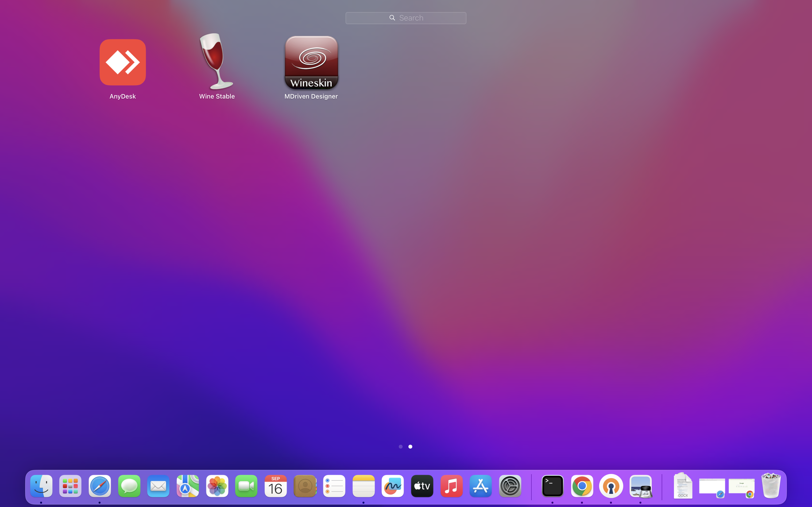Select the second Launchpad page dot
Viewport: 812px width, 507px height.
click(410, 447)
